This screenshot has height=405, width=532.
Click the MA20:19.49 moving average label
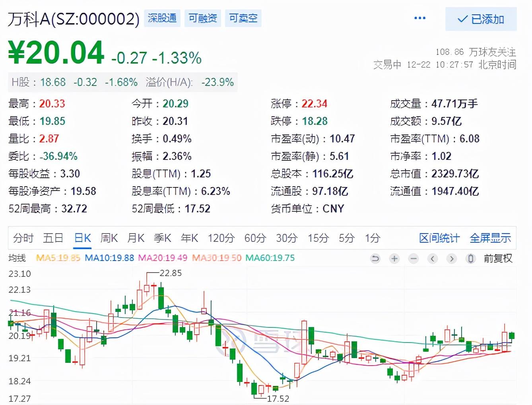click(x=163, y=258)
